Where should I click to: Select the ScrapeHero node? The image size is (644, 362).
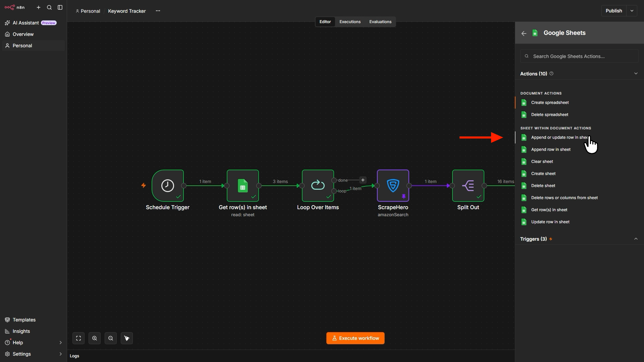(x=393, y=186)
